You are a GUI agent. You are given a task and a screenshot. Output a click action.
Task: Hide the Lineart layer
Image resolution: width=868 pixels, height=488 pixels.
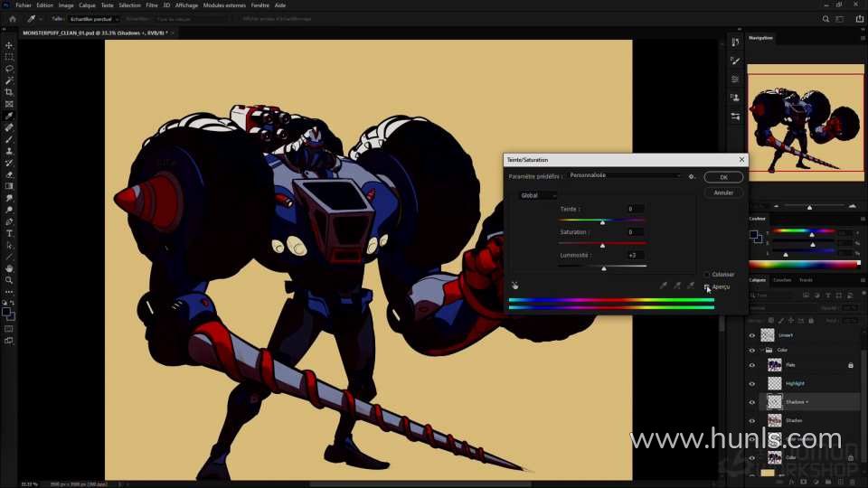click(752, 335)
